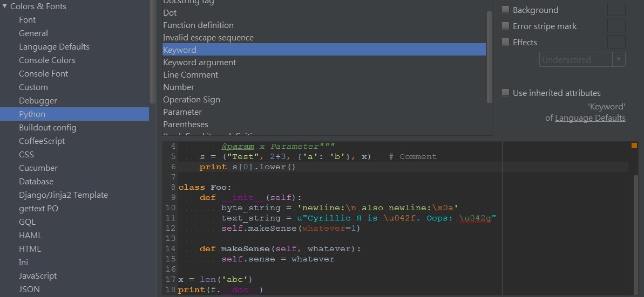
Task: Enable the Error stripe mark checkbox
Action: click(506, 26)
